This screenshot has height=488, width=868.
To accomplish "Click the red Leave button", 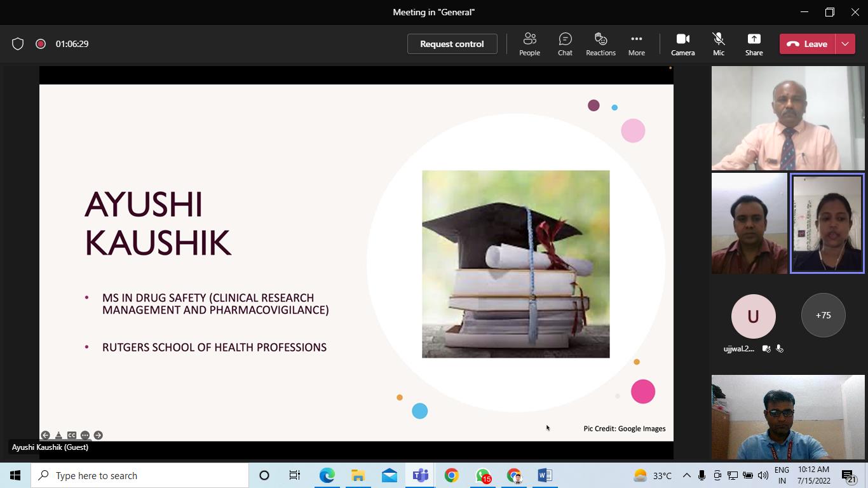I will click(808, 44).
